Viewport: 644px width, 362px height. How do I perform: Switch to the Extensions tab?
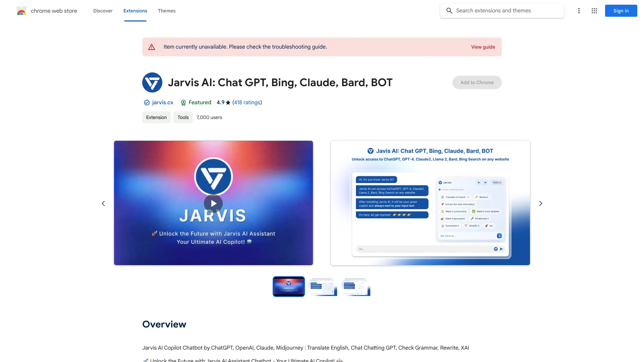pyautogui.click(x=135, y=11)
